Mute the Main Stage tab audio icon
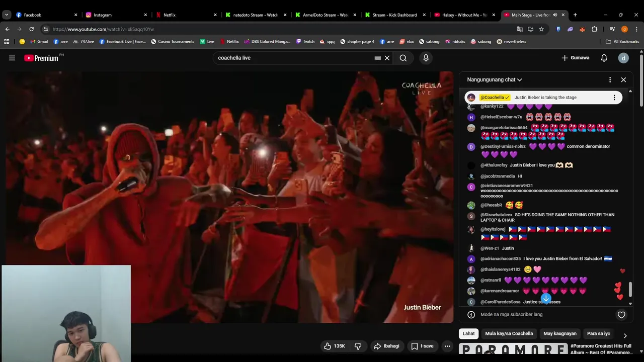The width and height of the screenshot is (644, 362). point(555,15)
